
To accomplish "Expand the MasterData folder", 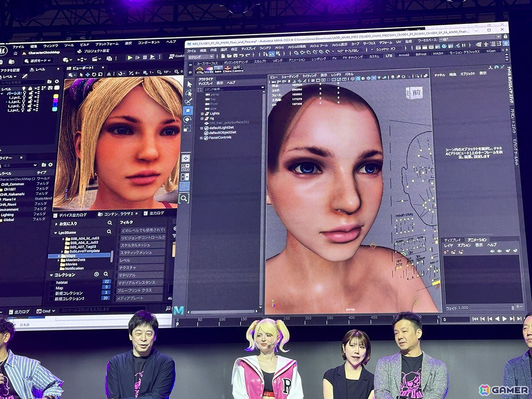I will pyautogui.click(x=59, y=260).
